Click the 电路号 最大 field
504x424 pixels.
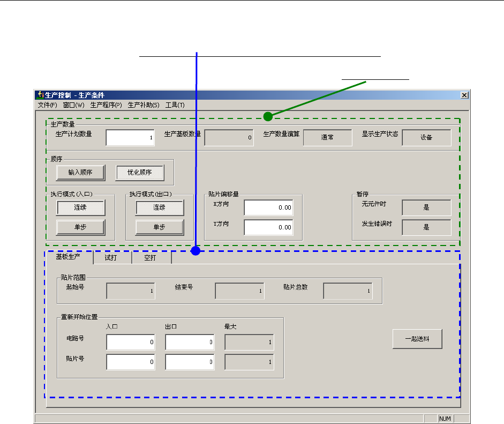[249, 343]
